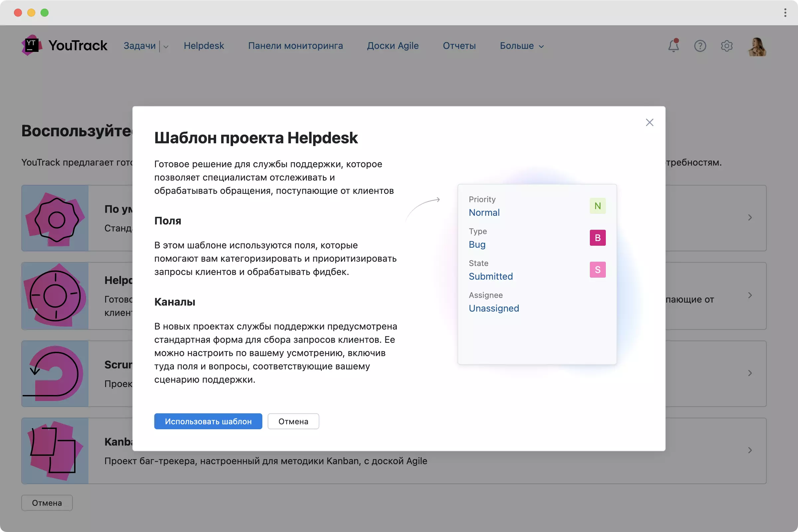Click the chevron on the Scrum row
798x532 pixels.
(x=750, y=373)
